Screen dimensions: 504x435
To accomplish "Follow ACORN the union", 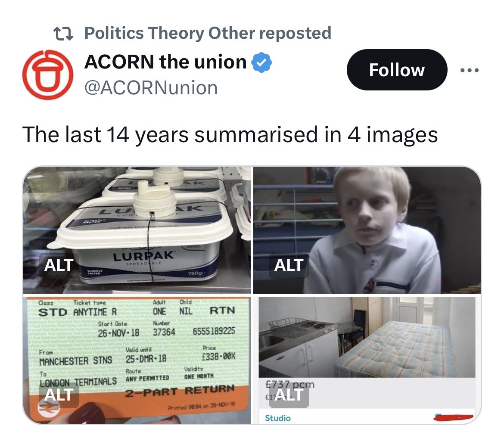I will [x=397, y=70].
